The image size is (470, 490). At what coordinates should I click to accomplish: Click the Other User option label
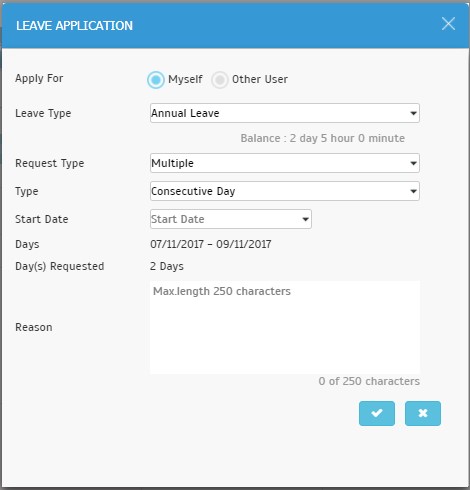click(260, 79)
